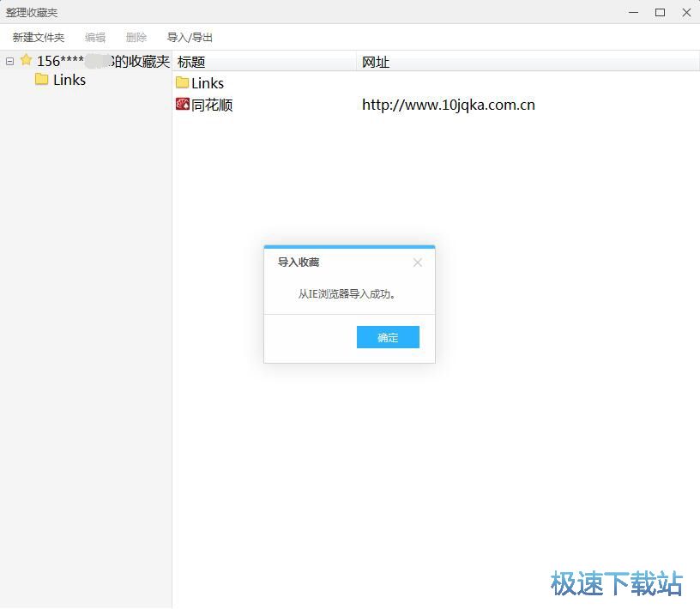
Task: Click the Links folder icon in the tree
Action: [41, 80]
